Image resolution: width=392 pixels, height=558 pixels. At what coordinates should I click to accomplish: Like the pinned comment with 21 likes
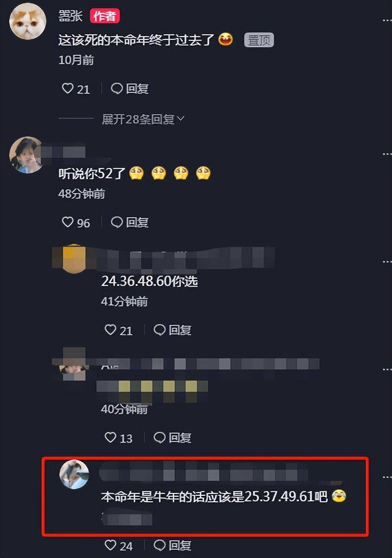[x=68, y=88]
